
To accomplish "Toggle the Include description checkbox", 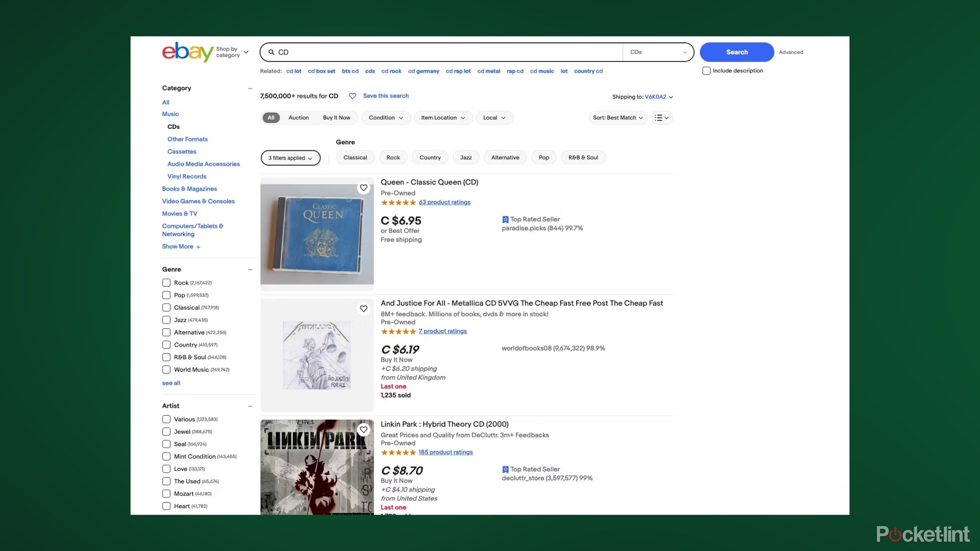I will pyautogui.click(x=706, y=70).
